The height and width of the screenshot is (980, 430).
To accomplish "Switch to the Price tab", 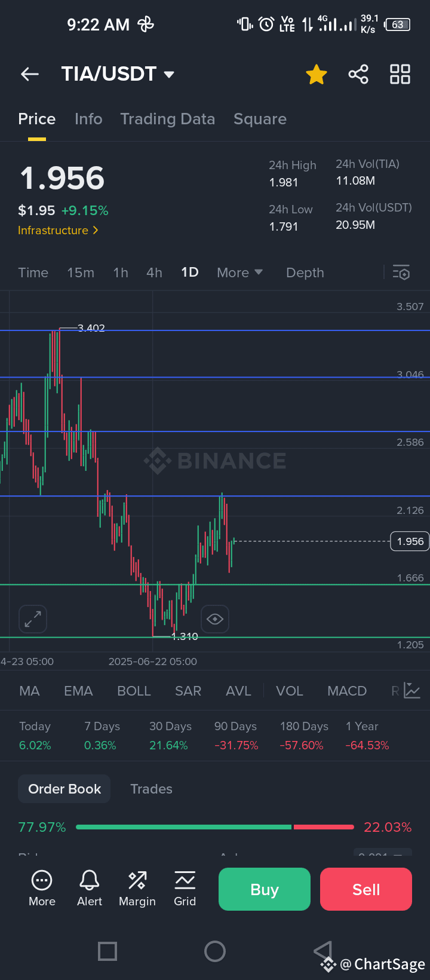I will click(x=37, y=119).
